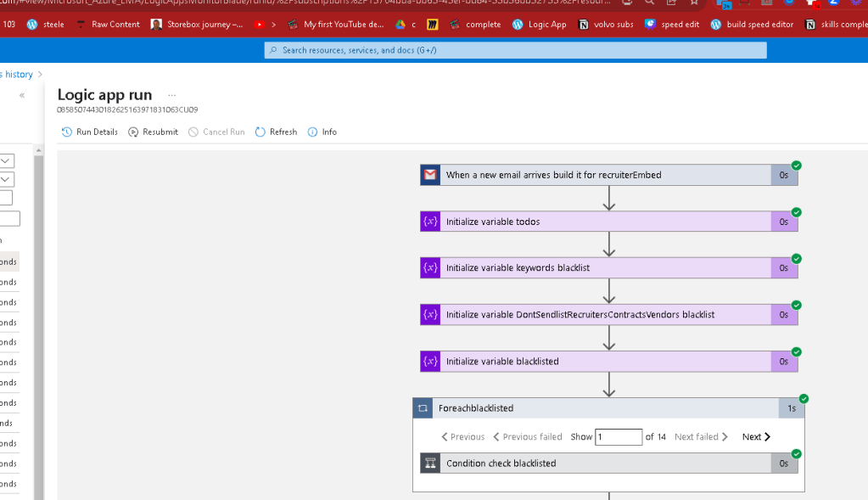Collapse the left pane with the double chevron

(x=22, y=95)
